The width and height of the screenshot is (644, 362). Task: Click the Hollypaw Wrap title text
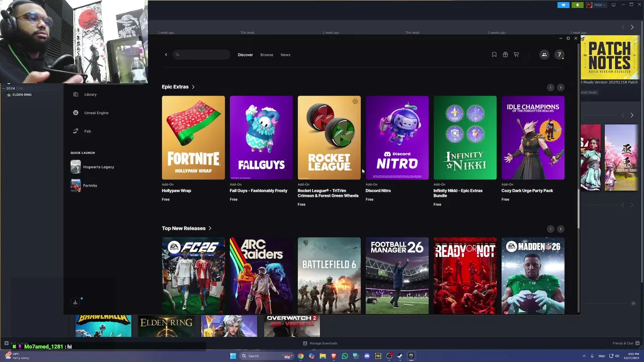(x=176, y=191)
